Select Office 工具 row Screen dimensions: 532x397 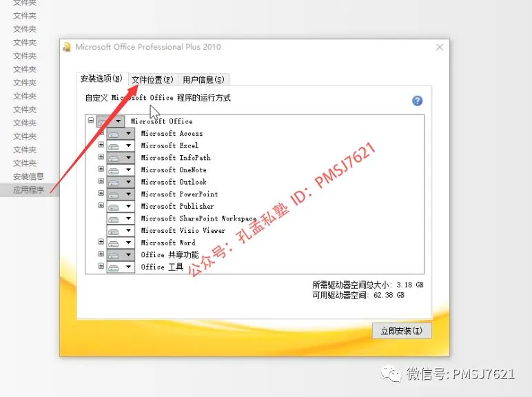point(162,267)
